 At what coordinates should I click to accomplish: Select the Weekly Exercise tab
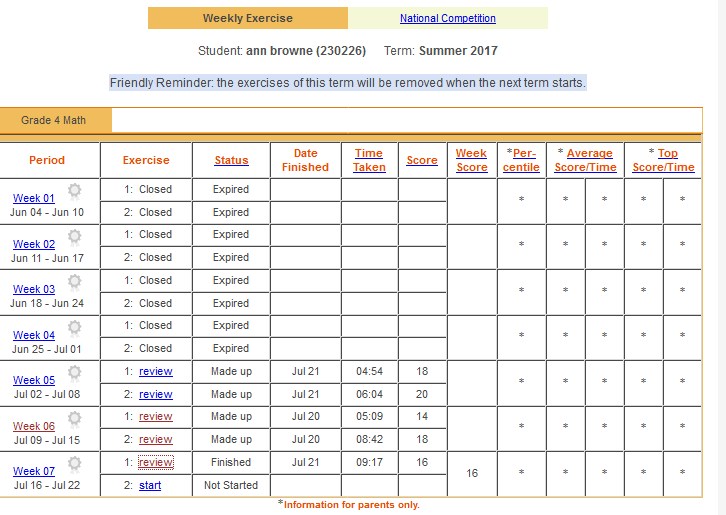coord(248,18)
